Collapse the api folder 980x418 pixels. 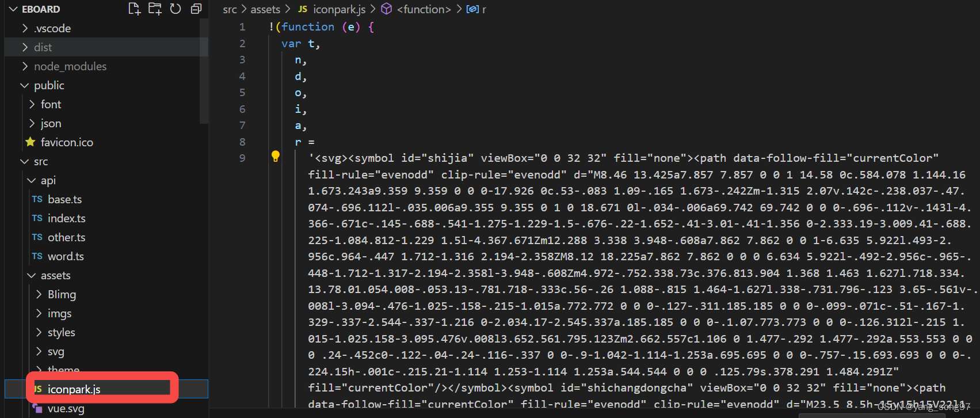coord(32,180)
